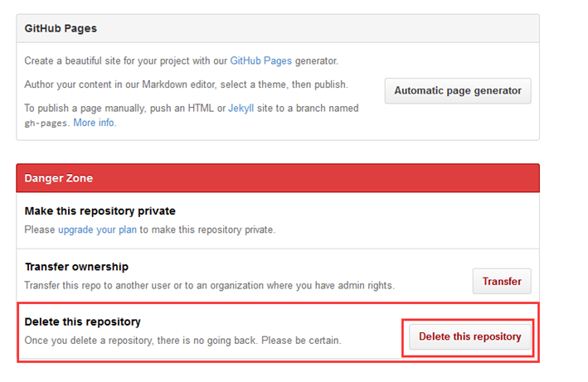The image size is (588, 382).
Task: Click the 'Create a beautiful site' sentence start
Action: (x=75, y=60)
